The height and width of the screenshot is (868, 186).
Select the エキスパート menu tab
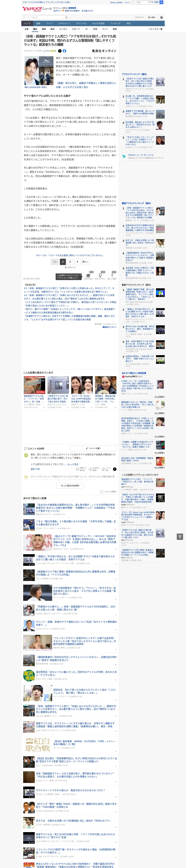click(x=64, y=24)
